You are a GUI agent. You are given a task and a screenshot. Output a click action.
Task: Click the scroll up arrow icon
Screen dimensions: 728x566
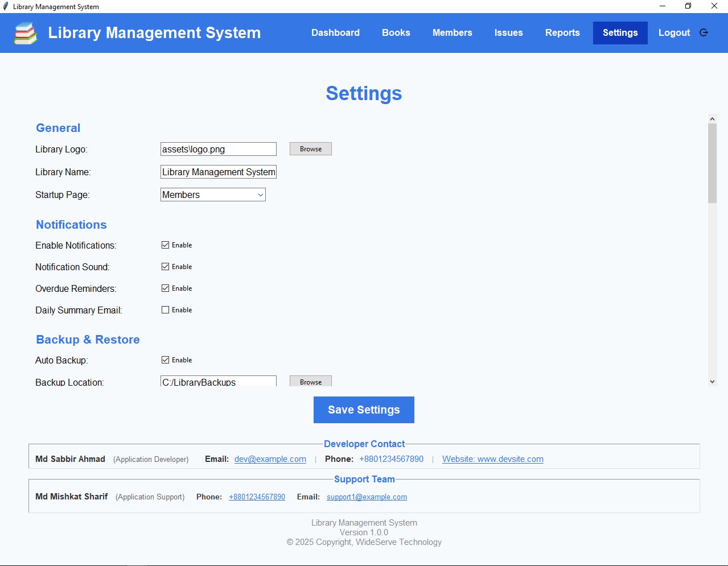[x=712, y=119]
